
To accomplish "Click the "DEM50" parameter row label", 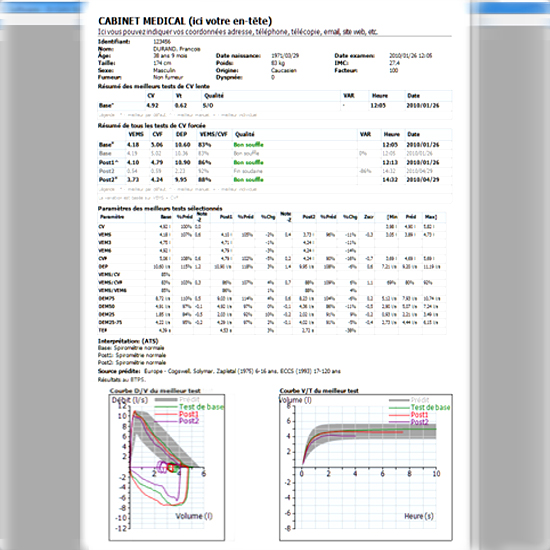I will click(106, 306).
